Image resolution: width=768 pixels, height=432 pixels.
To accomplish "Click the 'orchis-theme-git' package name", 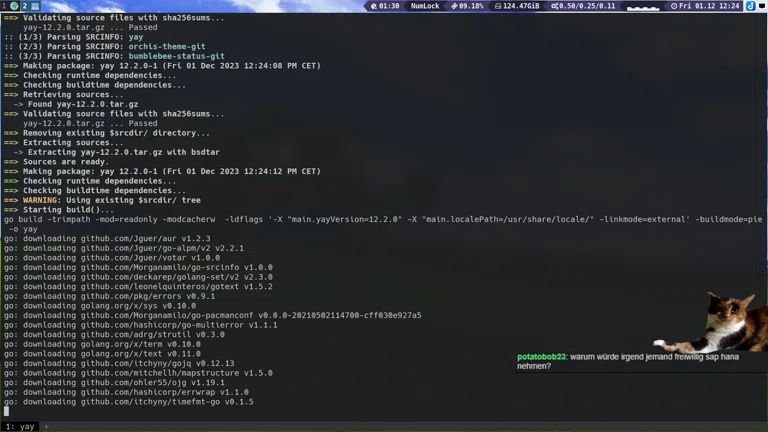I will 167,47.
